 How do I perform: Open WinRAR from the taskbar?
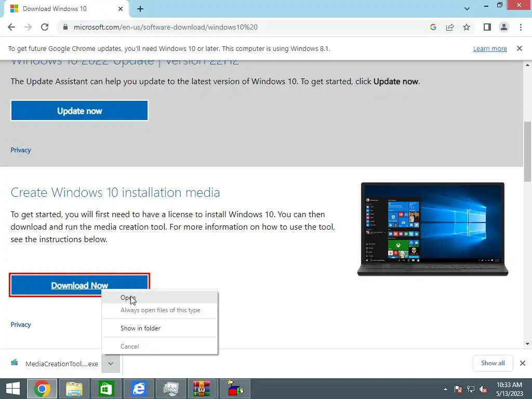coord(202,389)
